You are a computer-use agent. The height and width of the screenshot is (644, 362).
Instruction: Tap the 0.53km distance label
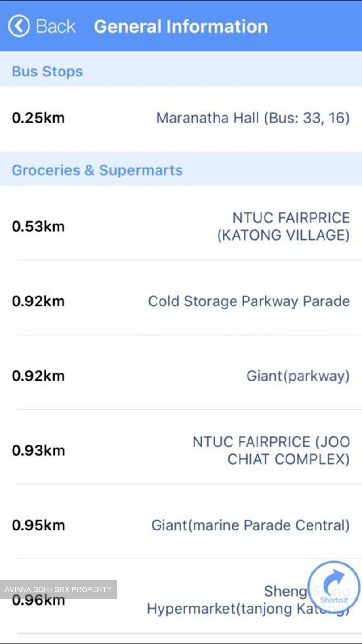tap(38, 226)
